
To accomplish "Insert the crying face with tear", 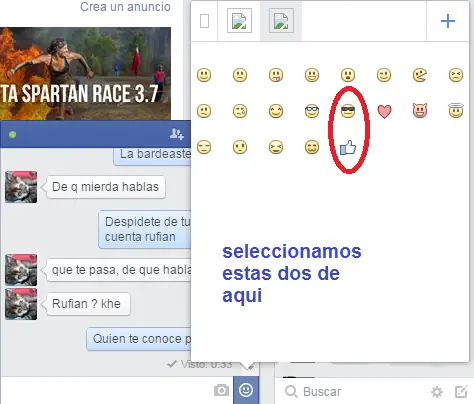I will (x=240, y=111).
